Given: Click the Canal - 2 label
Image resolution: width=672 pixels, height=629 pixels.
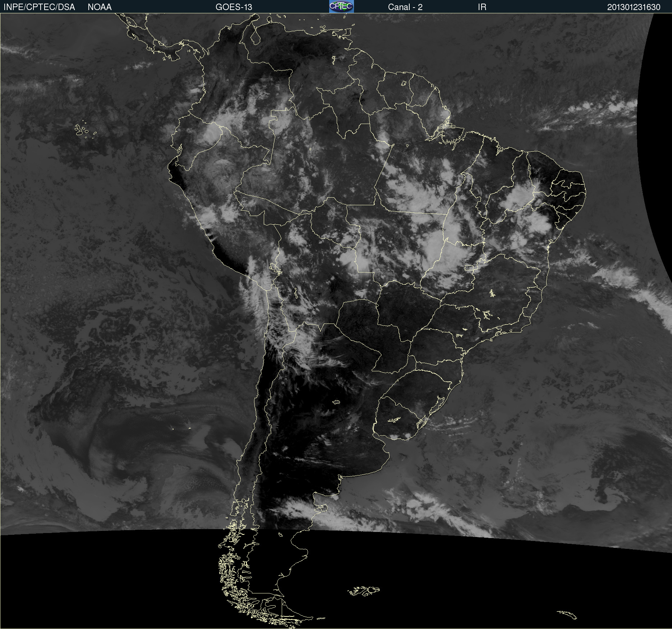Looking at the screenshot, I should 405,7.
